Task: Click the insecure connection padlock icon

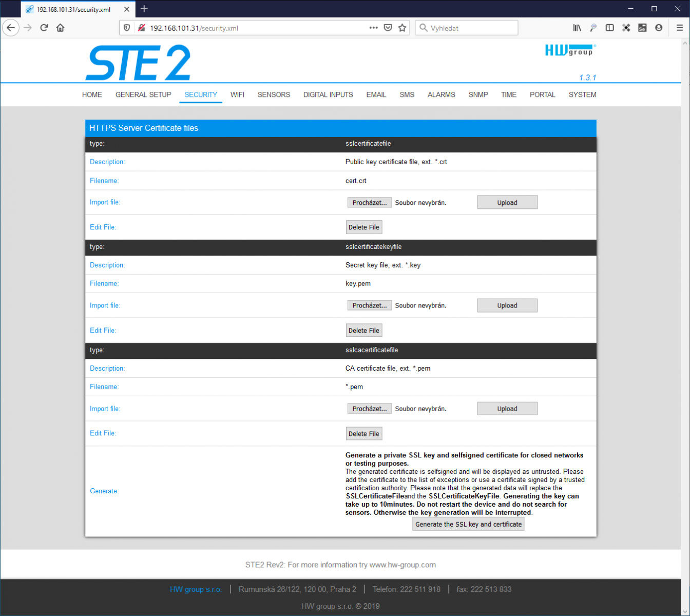Action: pos(141,28)
